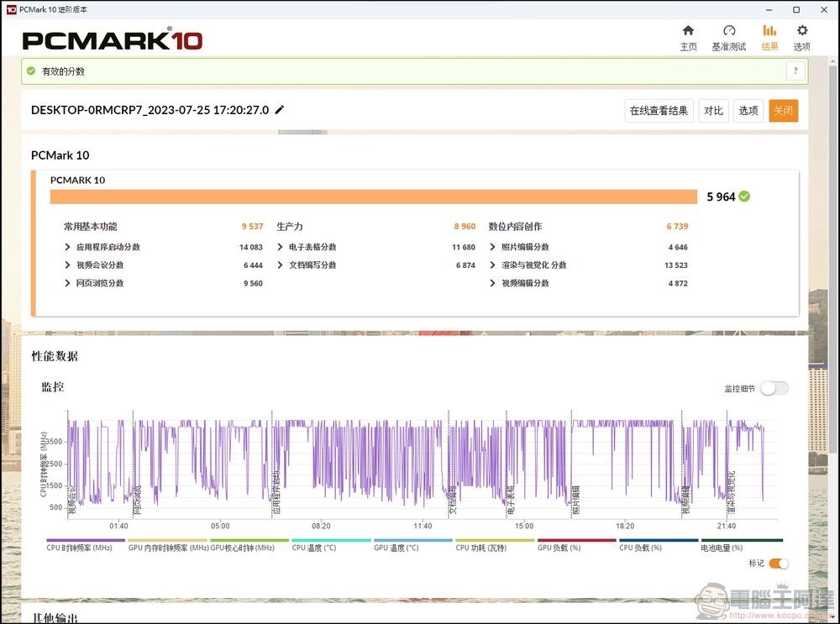Viewport: 840px width, 624px height.
Task: Click the score value 13 523
Action: pyautogui.click(x=676, y=265)
